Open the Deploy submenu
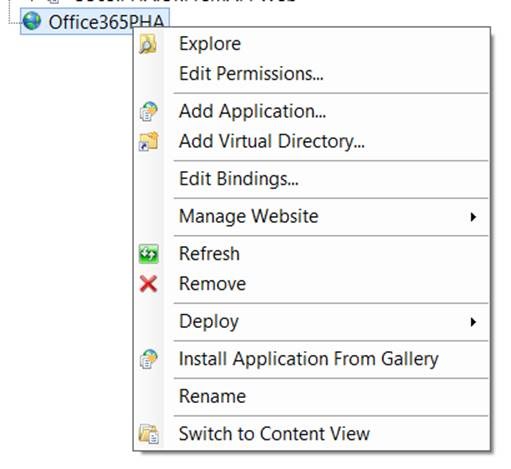Image resolution: width=511 pixels, height=469 pixels. pos(209,322)
